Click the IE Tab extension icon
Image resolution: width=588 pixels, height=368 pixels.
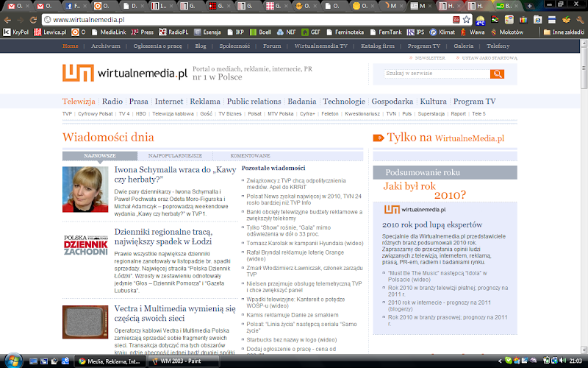click(x=537, y=20)
